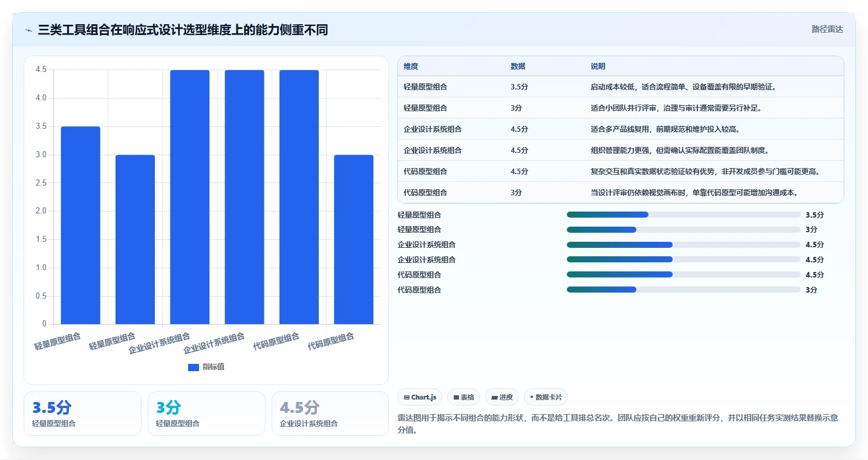Toggle the 指标值 legend label in the chart
Viewport: 868px width, 460px height.
(214, 368)
